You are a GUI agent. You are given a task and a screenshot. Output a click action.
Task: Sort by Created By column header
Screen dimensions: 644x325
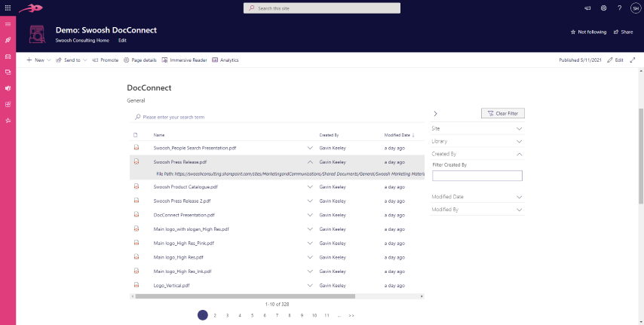click(x=329, y=135)
